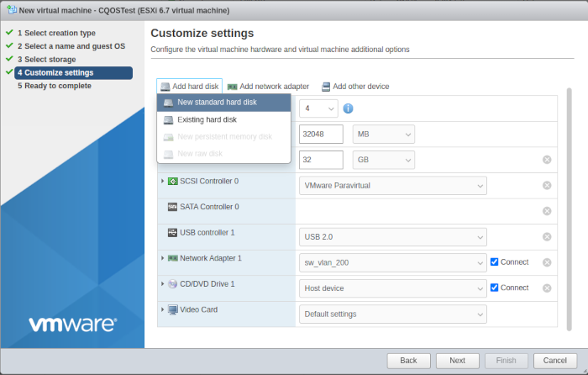
Task: Go to step 1 Select creation type
Action: (56, 33)
